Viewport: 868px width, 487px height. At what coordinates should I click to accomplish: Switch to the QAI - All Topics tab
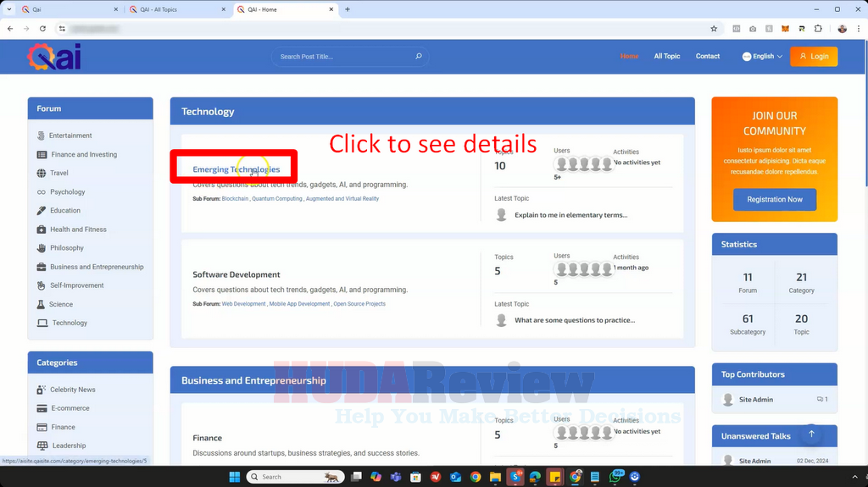pos(175,9)
